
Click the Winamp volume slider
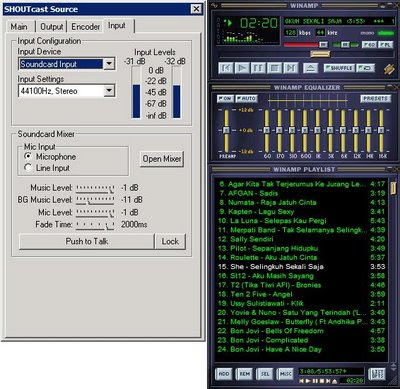pyautogui.click(x=306, y=44)
